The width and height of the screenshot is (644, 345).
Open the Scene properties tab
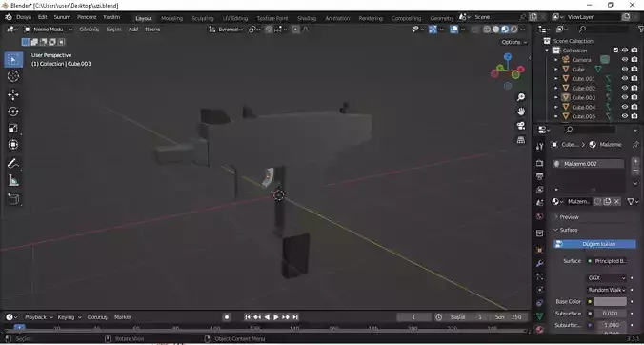pos(539,203)
